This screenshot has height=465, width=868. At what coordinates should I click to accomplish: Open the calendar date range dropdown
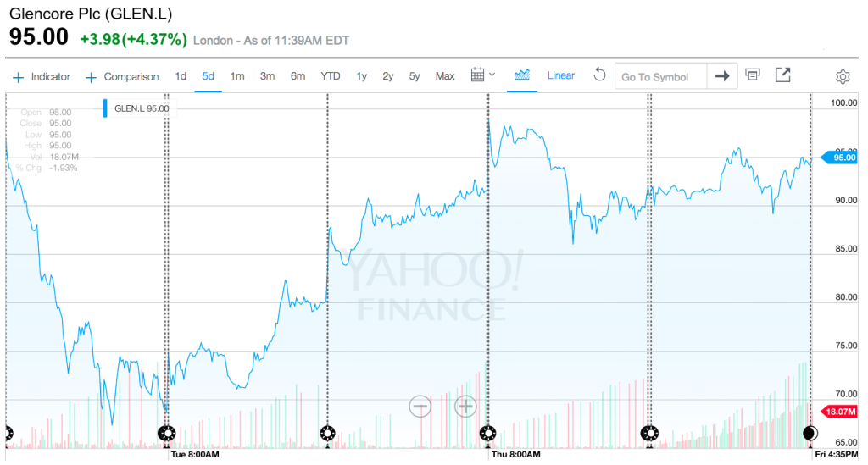pos(482,75)
